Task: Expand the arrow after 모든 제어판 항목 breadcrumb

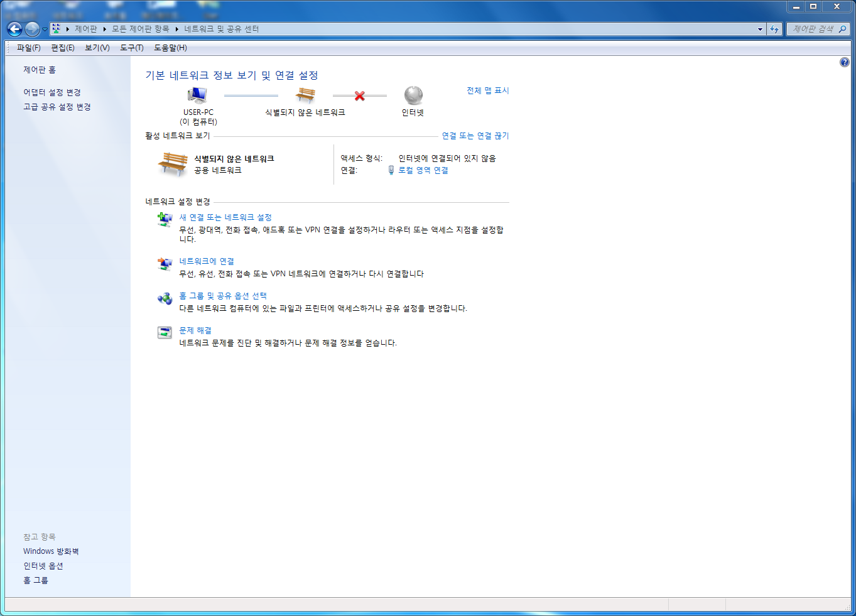Action: (177, 29)
